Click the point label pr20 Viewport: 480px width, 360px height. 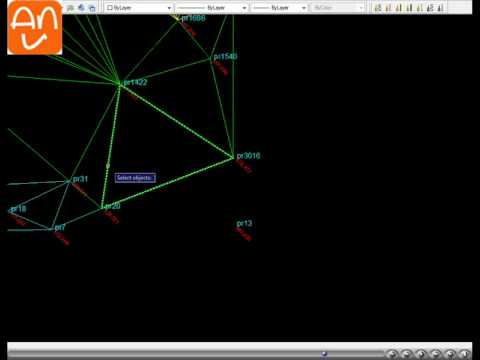[x=113, y=206]
